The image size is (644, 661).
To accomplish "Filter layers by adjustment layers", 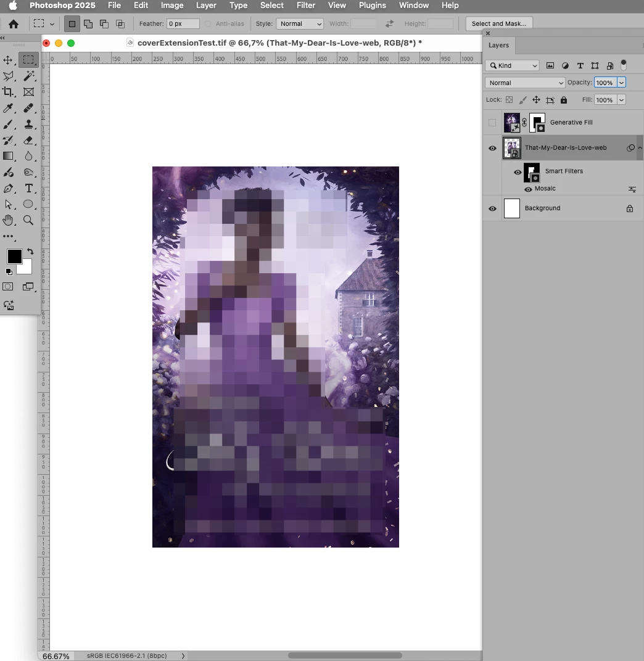I will point(565,65).
